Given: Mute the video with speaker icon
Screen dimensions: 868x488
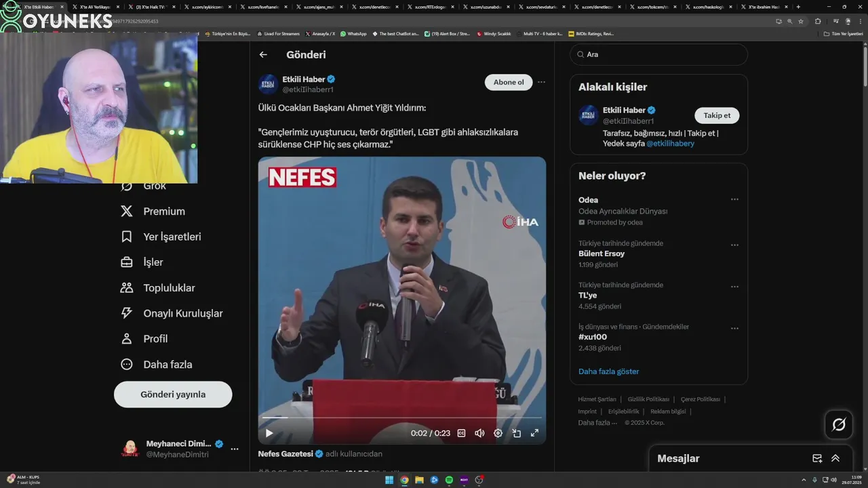Looking at the screenshot, I should [x=480, y=433].
